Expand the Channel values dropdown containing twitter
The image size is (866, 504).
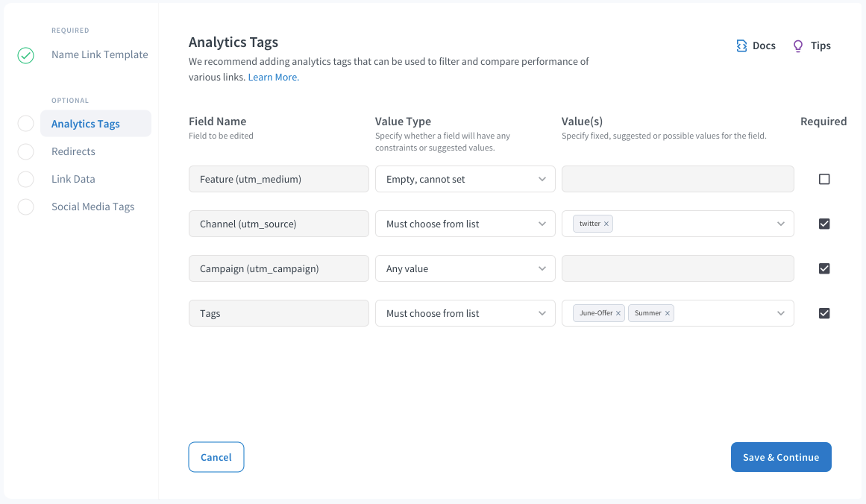pos(780,224)
